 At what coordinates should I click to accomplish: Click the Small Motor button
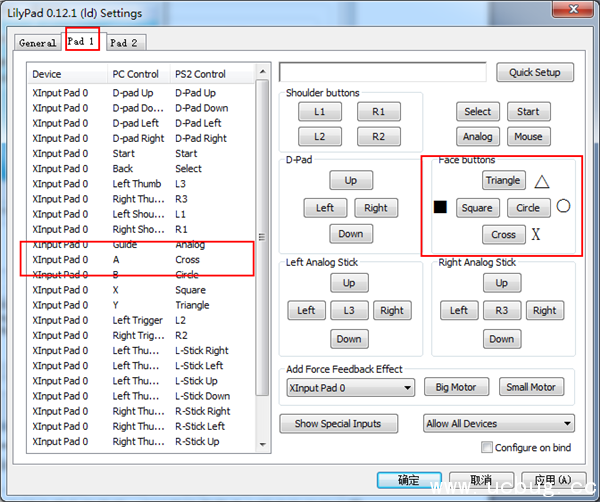click(x=531, y=387)
